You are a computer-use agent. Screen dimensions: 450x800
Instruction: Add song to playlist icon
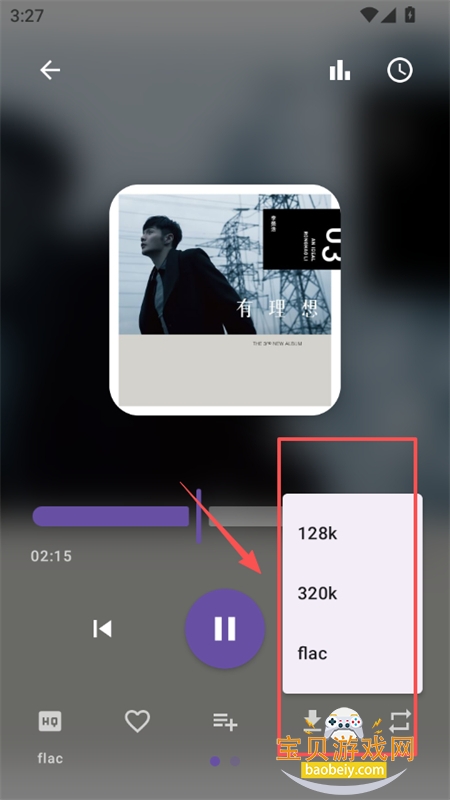pos(225,721)
